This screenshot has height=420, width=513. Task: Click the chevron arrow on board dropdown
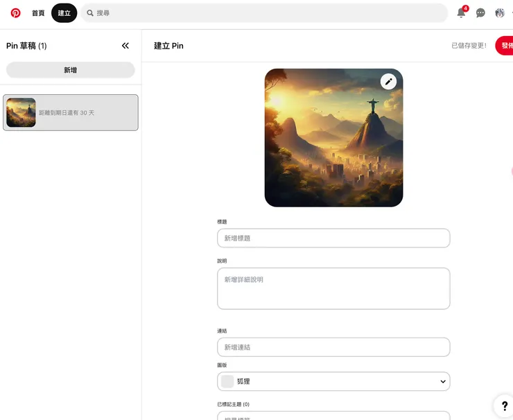(x=443, y=381)
